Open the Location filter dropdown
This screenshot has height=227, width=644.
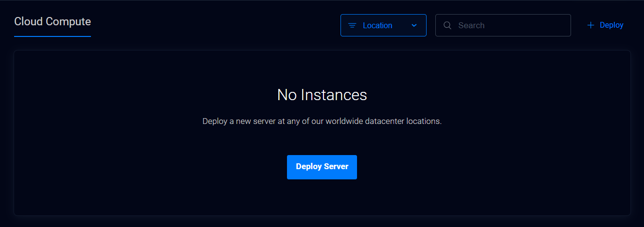click(383, 25)
